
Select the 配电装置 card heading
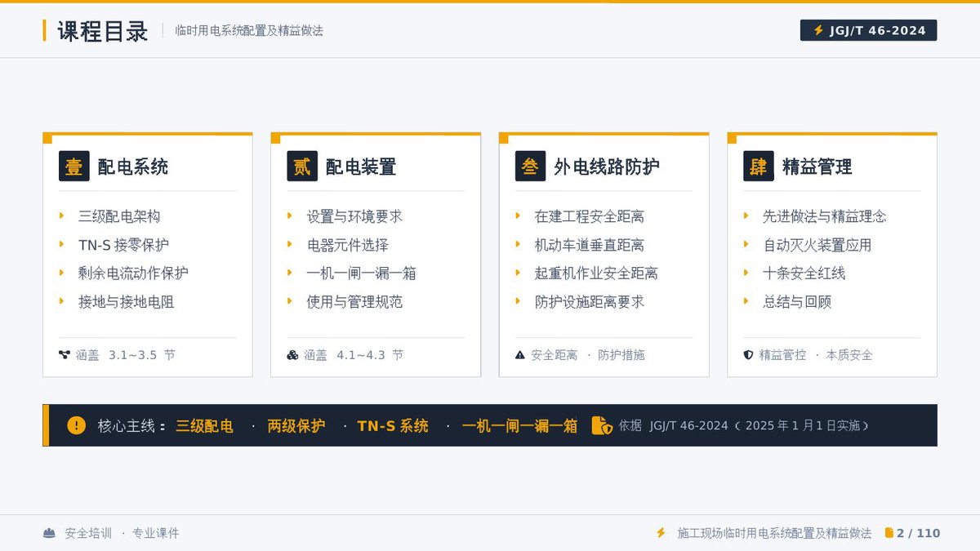coord(361,167)
